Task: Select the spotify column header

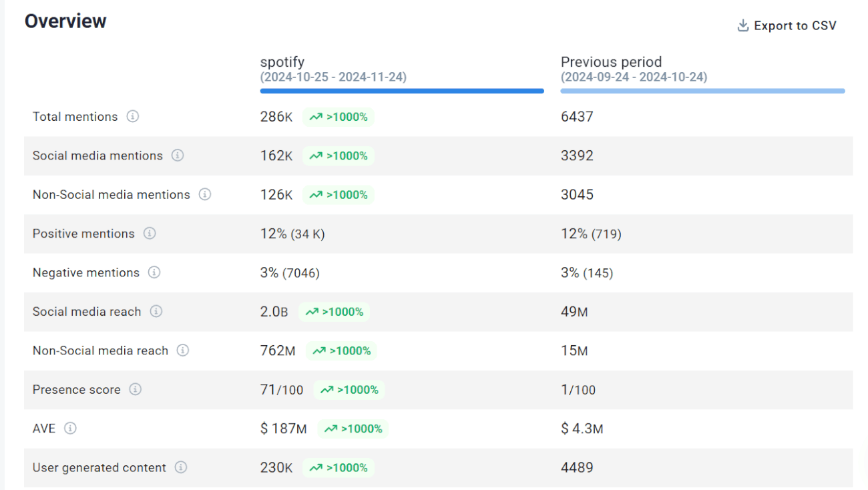Action: click(x=282, y=61)
